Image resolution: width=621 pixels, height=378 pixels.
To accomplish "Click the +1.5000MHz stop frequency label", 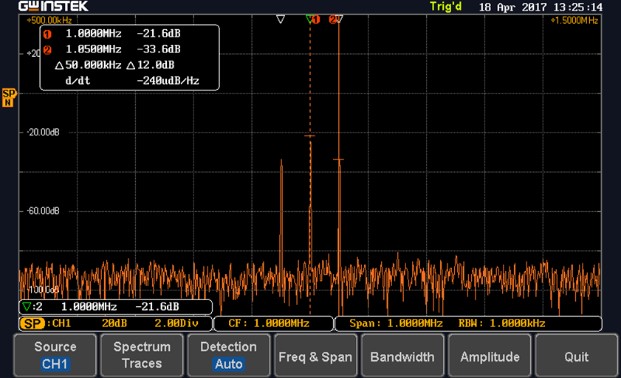I will (x=574, y=20).
